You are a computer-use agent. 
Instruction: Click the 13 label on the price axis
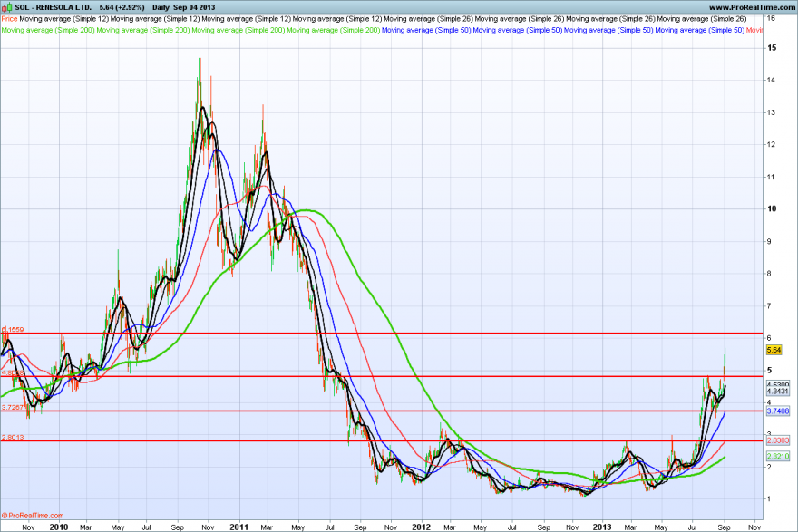click(x=772, y=112)
